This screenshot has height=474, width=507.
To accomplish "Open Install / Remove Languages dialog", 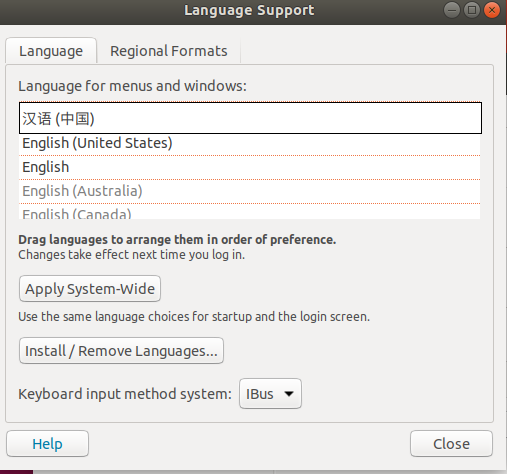I will [x=121, y=351].
